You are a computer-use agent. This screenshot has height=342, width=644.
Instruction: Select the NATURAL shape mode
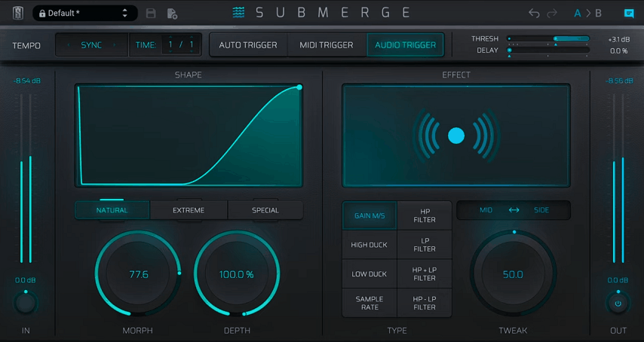pos(112,210)
